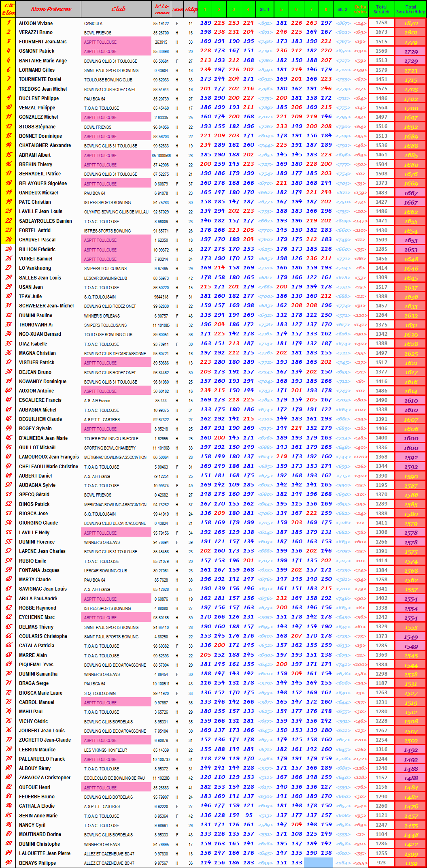This screenshot has height=868, width=427.
Task: Click the name LAMOUROUX Jean François
Action: 49,457
